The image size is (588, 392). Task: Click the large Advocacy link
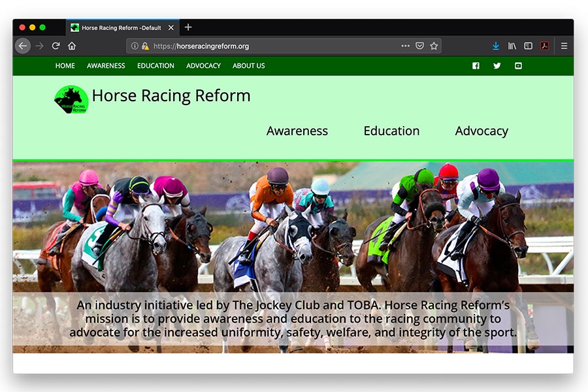(482, 131)
